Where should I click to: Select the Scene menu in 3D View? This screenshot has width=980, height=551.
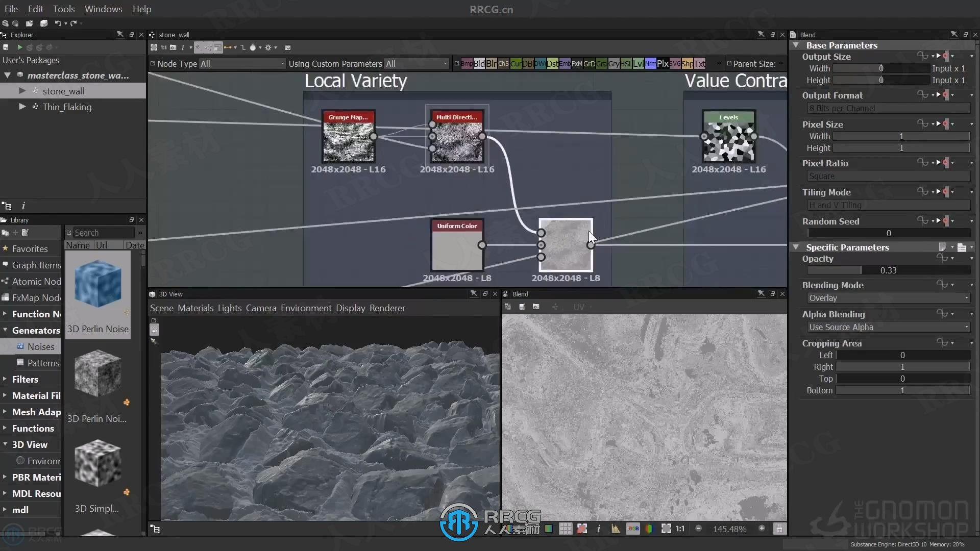click(x=161, y=308)
